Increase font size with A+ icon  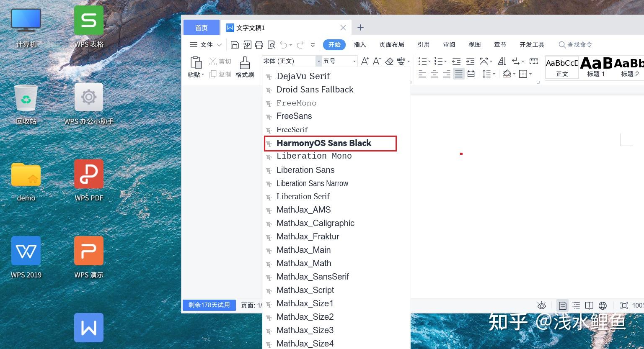(365, 61)
